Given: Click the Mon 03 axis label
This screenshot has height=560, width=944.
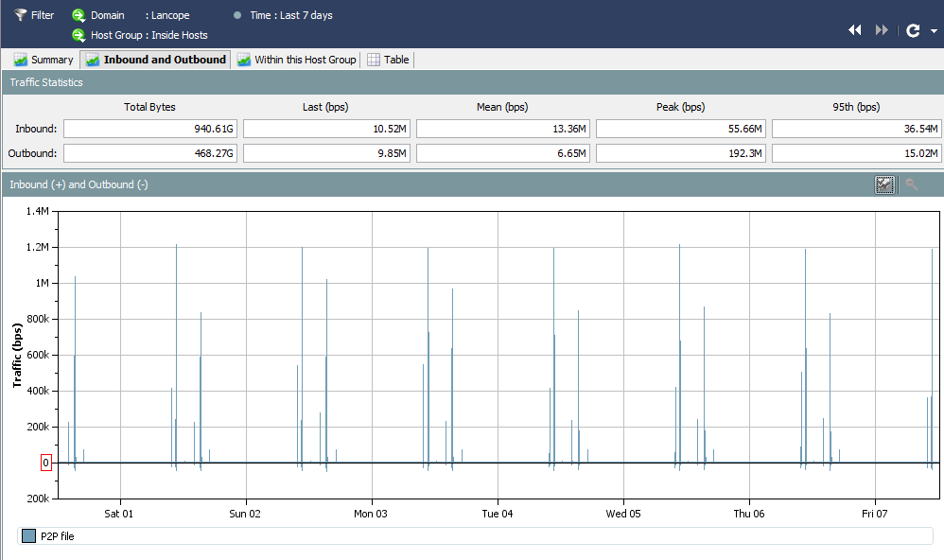Looking at the screenshot, I should (370, 514).
